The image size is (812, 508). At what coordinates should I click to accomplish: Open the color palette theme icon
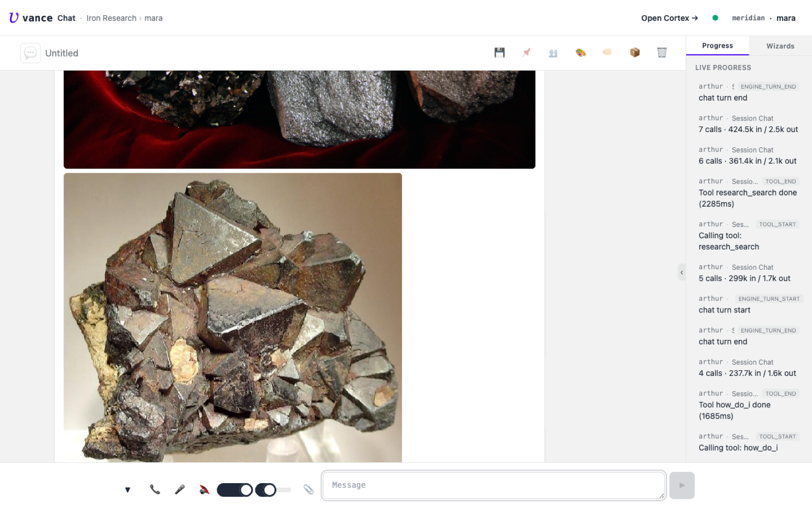click(x=581, y=52)
